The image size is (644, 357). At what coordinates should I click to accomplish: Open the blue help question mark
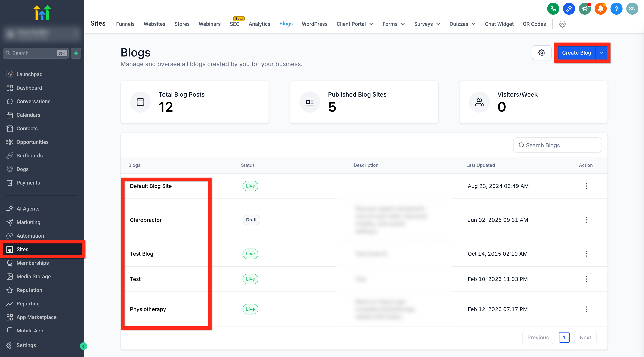616,9
